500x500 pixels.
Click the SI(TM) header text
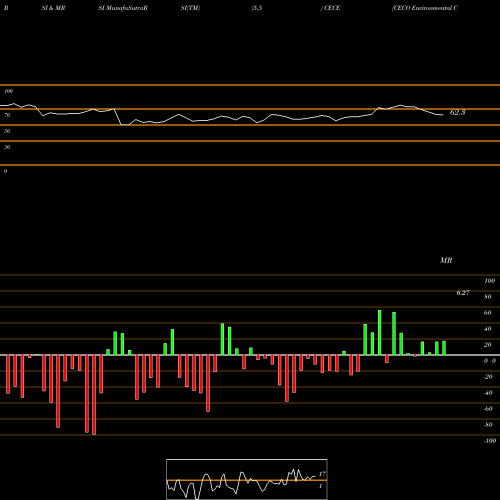[x=190, y=8]
